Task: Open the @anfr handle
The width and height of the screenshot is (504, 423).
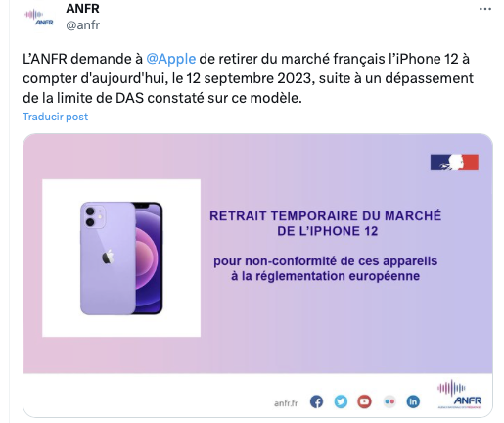Action: (83, 25)
